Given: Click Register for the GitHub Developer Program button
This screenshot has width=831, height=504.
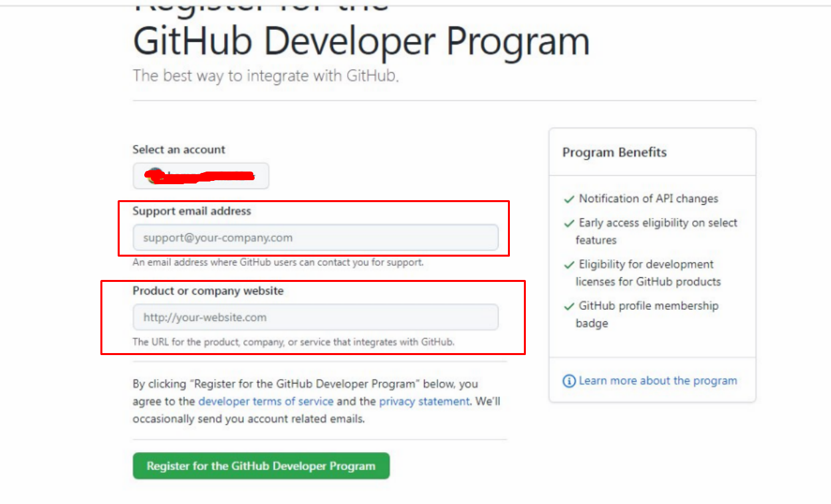Looking at the screenshot, I should (x=261, y=466).
